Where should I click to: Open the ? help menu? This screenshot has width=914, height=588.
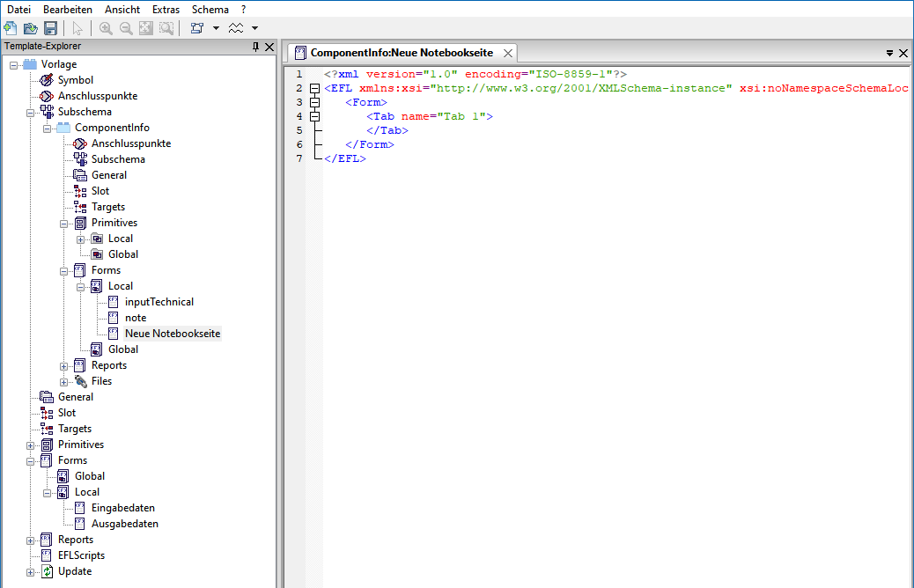[244, 10]
